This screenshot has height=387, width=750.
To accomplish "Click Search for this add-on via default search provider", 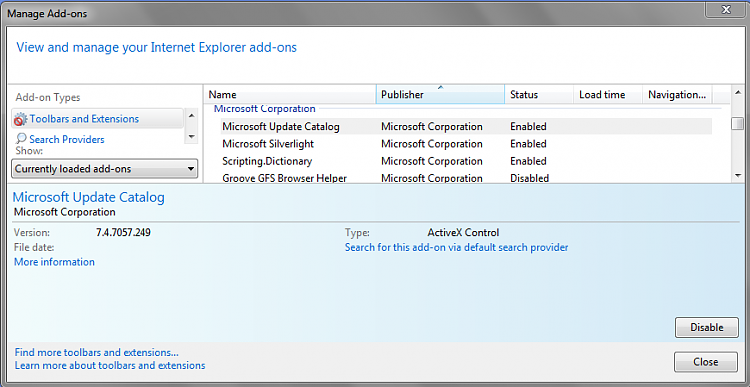I will tap(456, 247).
